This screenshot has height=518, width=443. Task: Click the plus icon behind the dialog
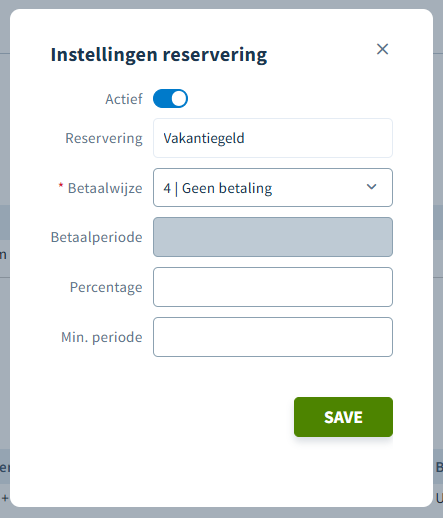(5, 498)
